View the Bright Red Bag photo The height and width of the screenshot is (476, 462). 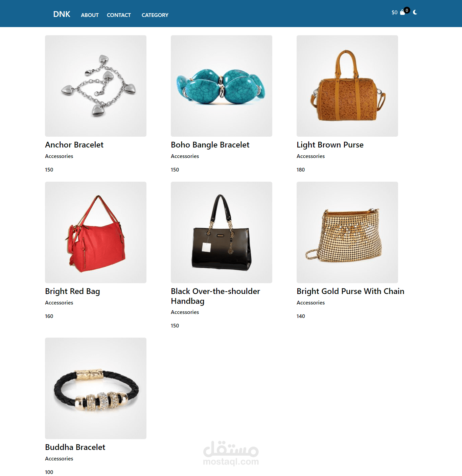pyautogui.click(x=96, y=232)
